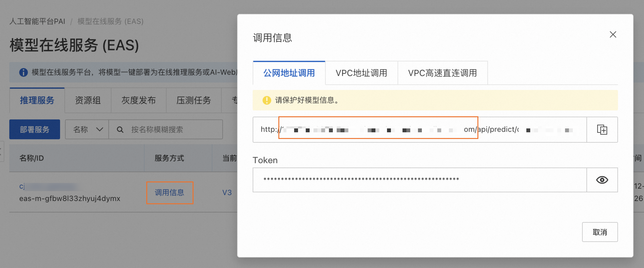Image resolution: width=644 pixels, height=268 pixels.
Task: Select the 压测任务 tab
Action: click(x=194, y=100)
